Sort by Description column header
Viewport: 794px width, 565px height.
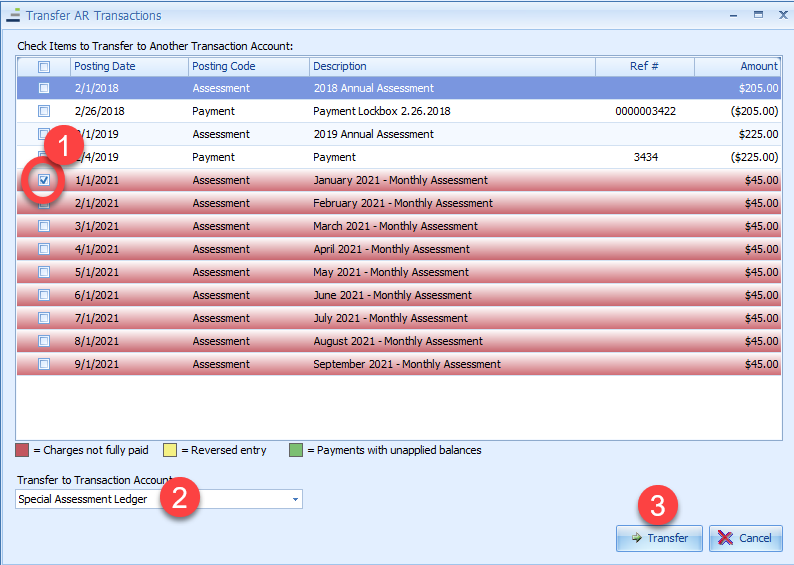coord(451,67)
